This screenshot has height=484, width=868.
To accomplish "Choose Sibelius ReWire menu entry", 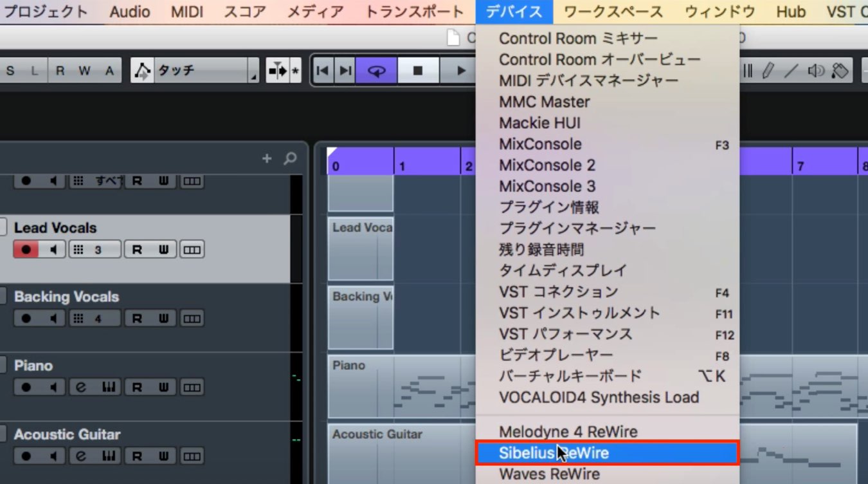I will tap(608, 453).
